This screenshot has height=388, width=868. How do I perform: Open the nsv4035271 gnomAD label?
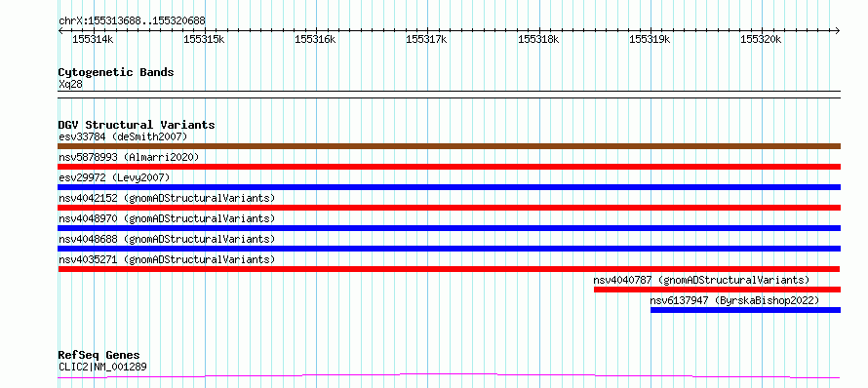click(x=167, y=259)
